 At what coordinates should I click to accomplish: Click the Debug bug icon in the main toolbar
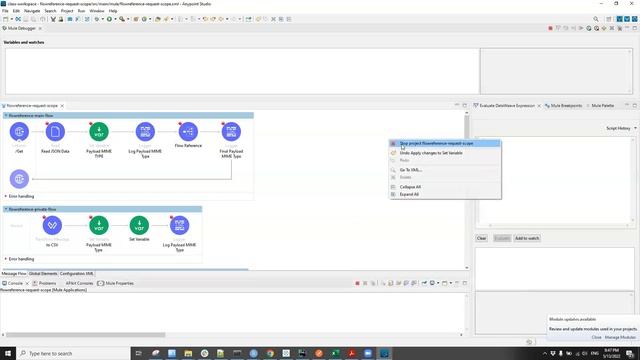tap(97, 19)
